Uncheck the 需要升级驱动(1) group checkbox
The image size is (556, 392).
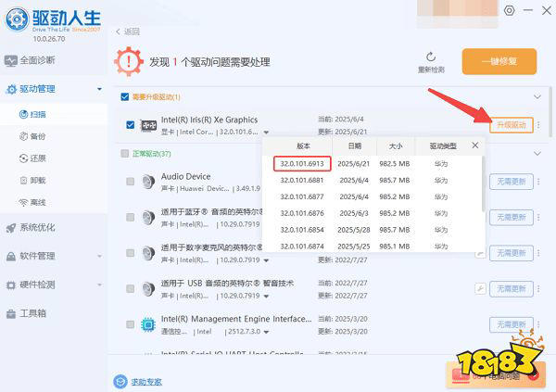125,97
